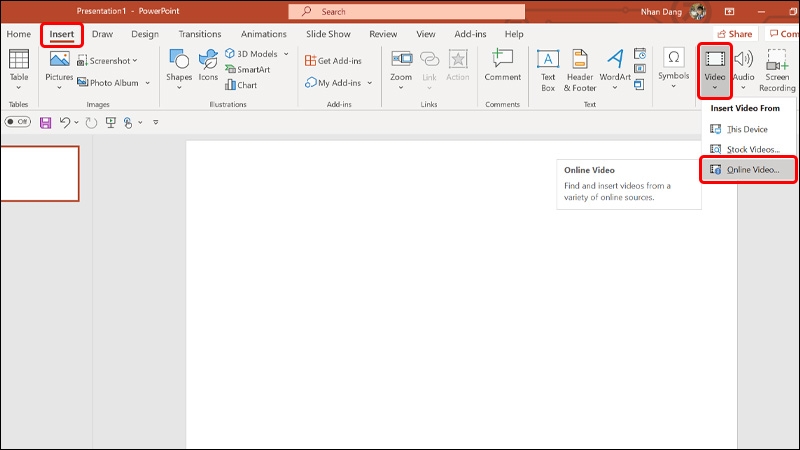Switch to the Home tab
Screen dimensions: 800x450
[19, 34]
